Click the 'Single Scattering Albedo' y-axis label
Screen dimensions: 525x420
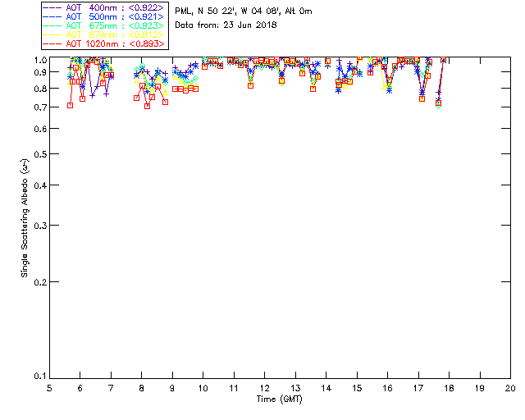[x=25, y=218]
